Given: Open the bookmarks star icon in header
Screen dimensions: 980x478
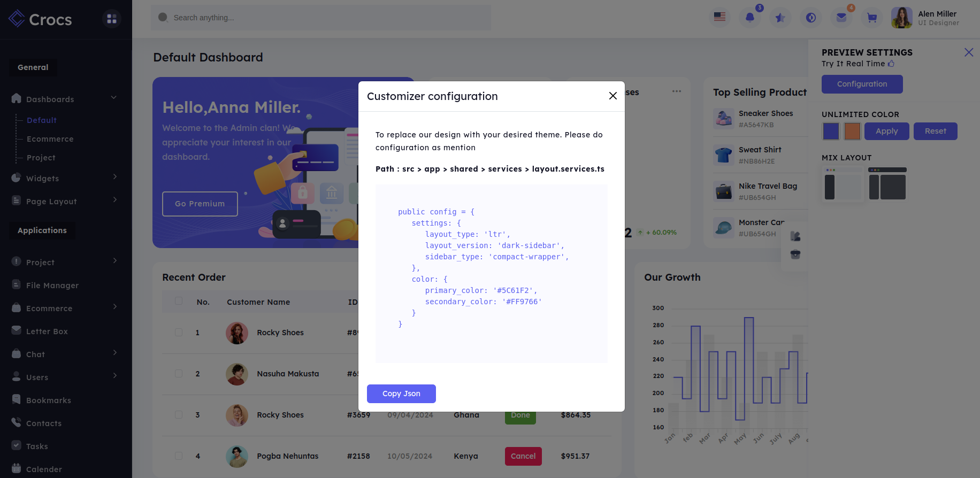Looking at the screenshot, I should [780, 18].
